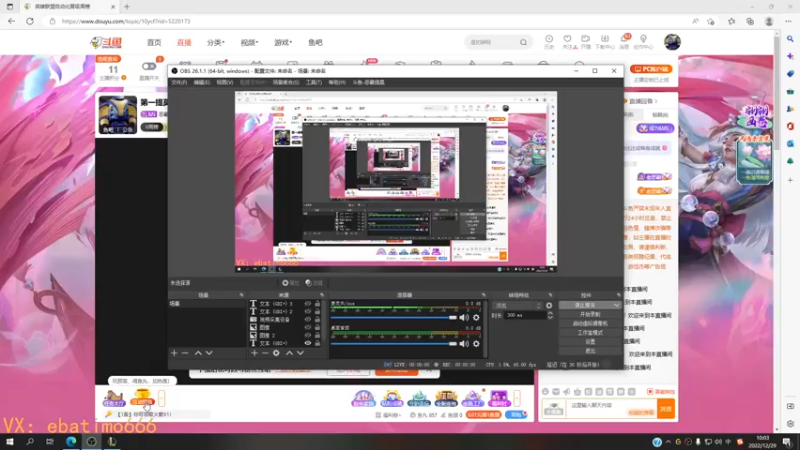
Task: Pop out the Scenes dock panel
Action: pos(241,295)
